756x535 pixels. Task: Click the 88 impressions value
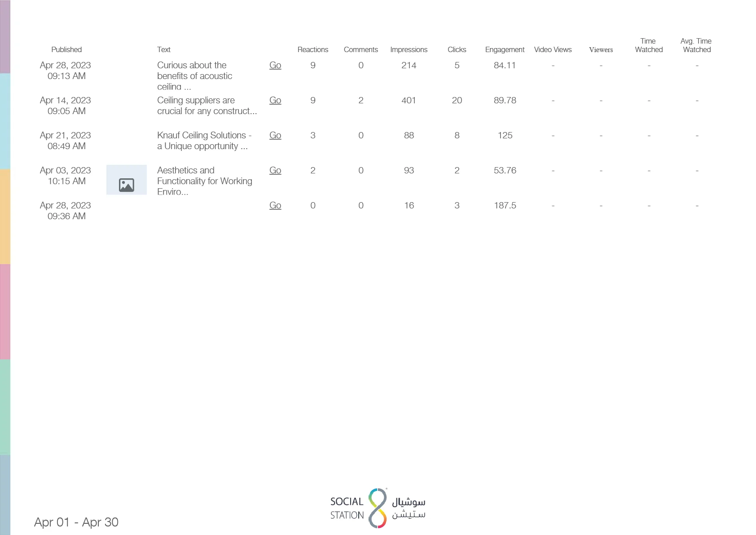(x=409, y=135)
